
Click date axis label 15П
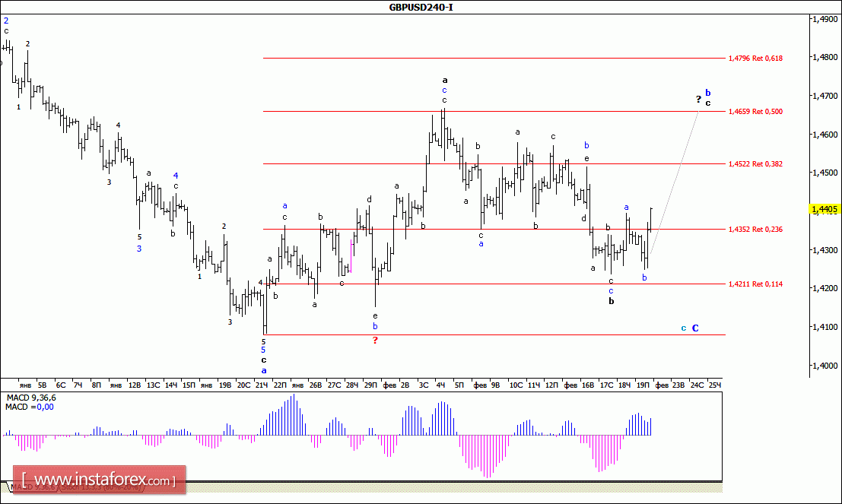(x=189, y=385)
